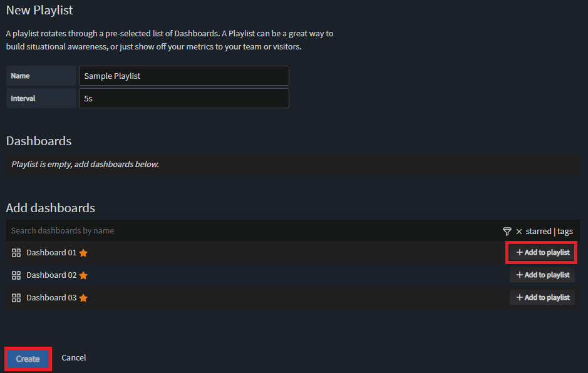This screenshot has width=588, height=373.
Task: Click the grid icon beside Dashboard 02
Action: [x=16, y=275]
